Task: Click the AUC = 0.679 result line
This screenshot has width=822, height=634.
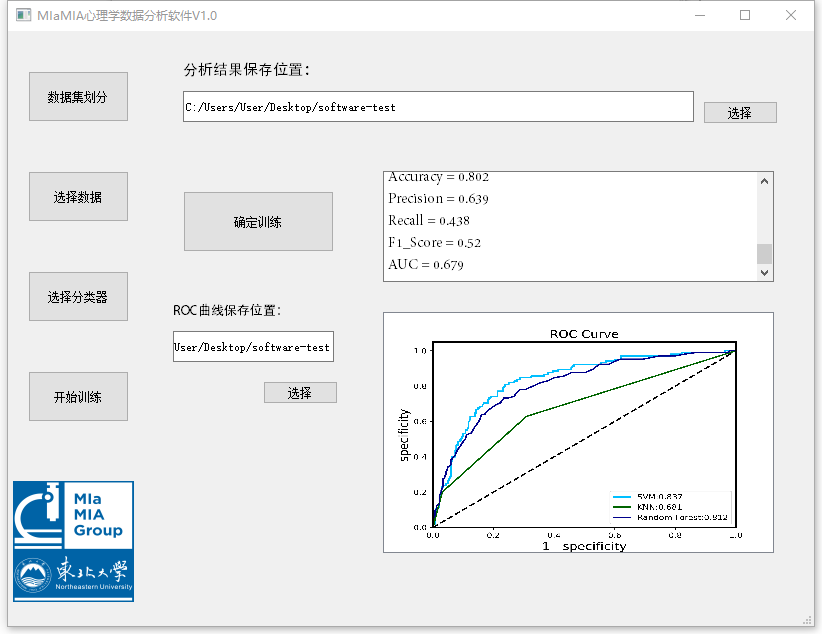Action: [x=426, y=265]
